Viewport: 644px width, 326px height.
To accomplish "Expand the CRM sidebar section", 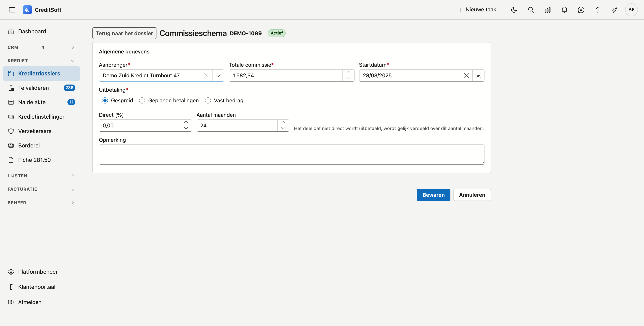I will 41,47.
